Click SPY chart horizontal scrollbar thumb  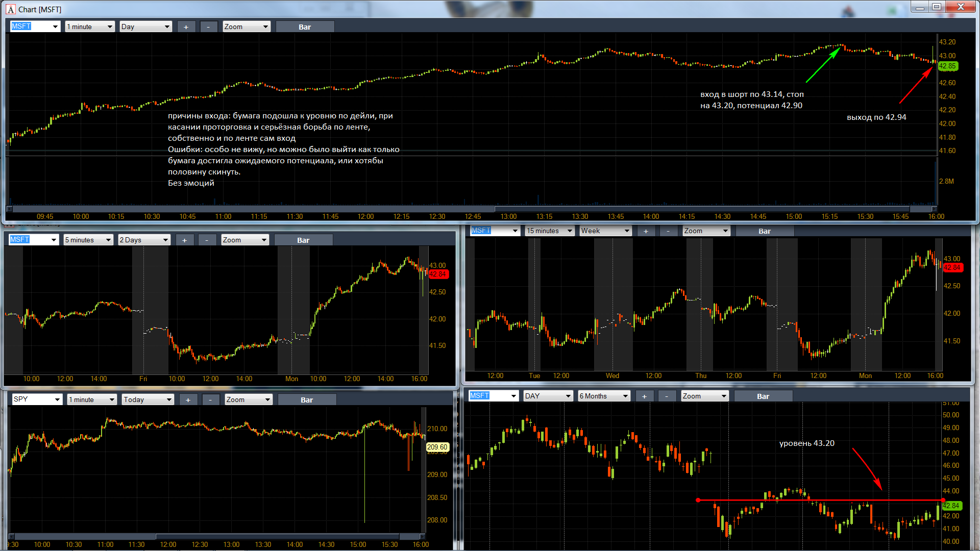click(x=278, y=536)
